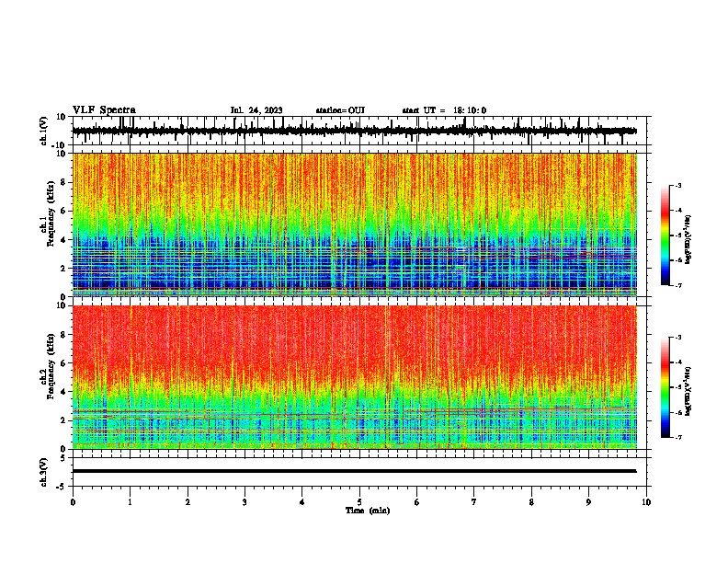Image resolution: width=728 pixels, height=563 pixels.
Task: Click the 'start UT = 18:10:0' text
Action: pyautogui.click(x=444, y=110)
